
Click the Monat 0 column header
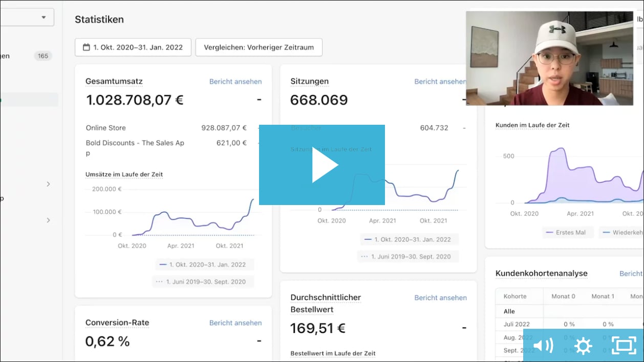(x=563, y=297)
